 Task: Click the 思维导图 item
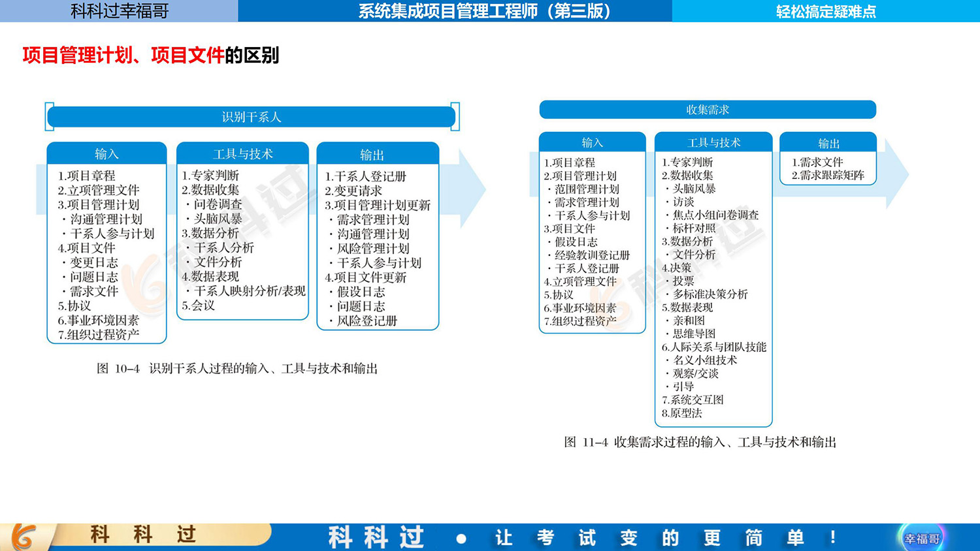pyautogui.click(x=694, y=334)
